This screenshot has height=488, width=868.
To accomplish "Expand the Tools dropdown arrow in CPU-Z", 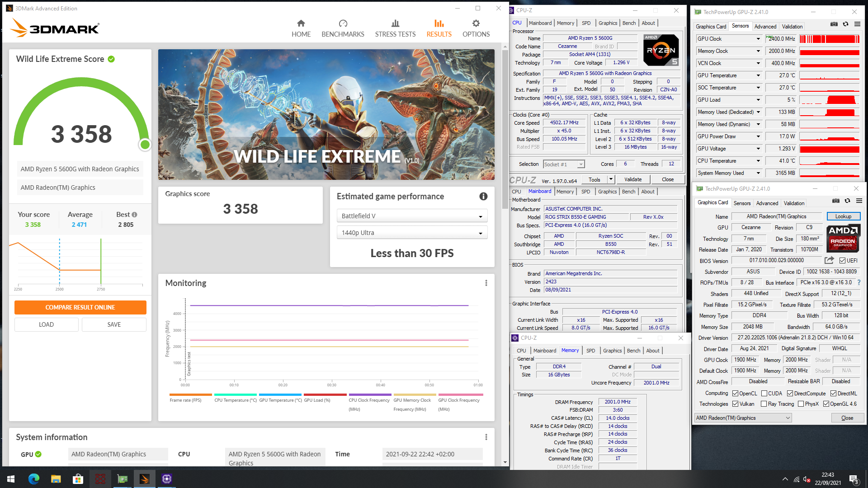I will pyautogui.click(x=610, y=179).
